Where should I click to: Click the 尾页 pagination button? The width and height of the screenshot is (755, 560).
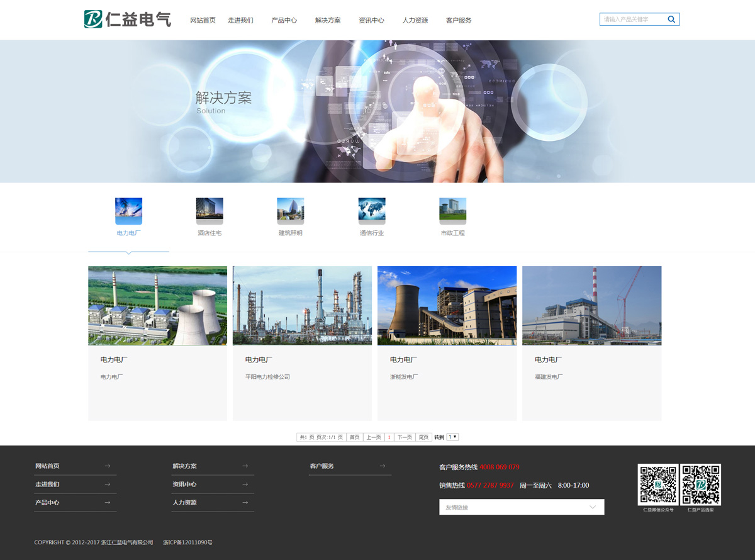pos(423,437)
